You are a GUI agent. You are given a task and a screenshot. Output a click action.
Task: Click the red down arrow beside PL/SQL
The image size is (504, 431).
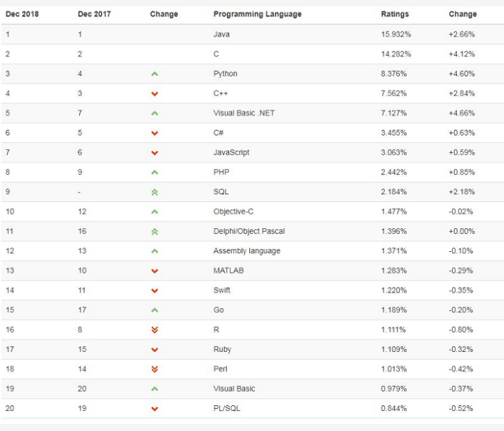(154, 408)
